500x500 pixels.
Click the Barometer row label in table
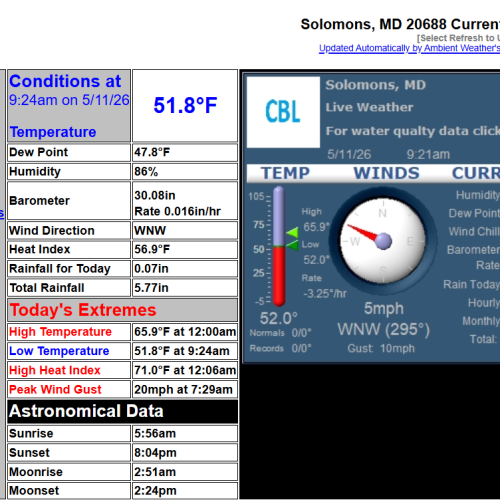point(40,201)
